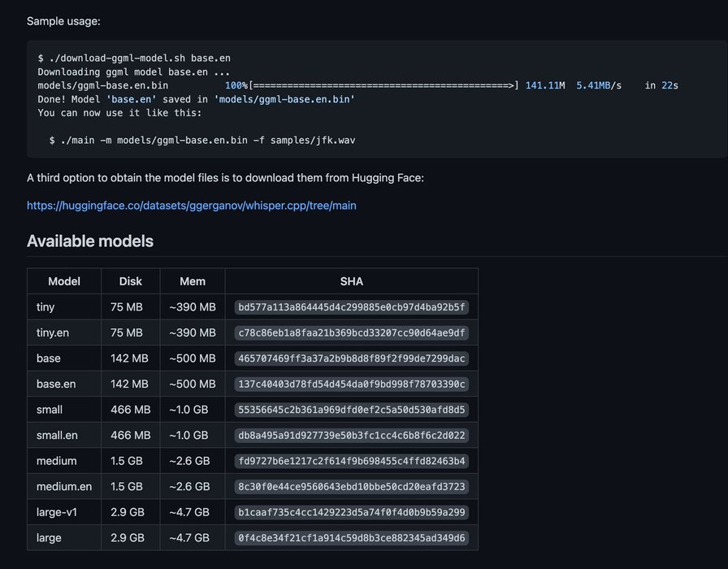This screenshot has width=728, height=569.
Task: Open the Hugging Face whisper.cpp link
Action: [x=191, y=206]
